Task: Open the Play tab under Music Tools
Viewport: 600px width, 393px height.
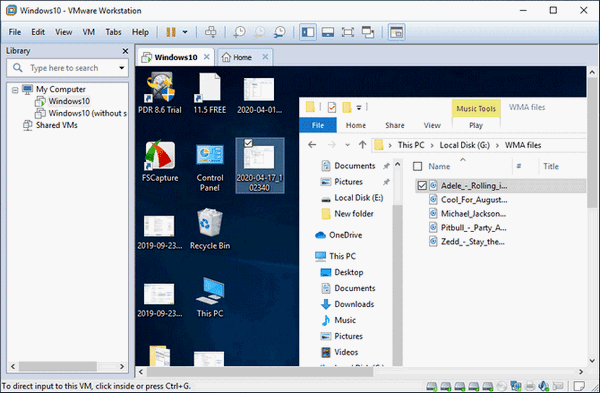Action: 476,125
